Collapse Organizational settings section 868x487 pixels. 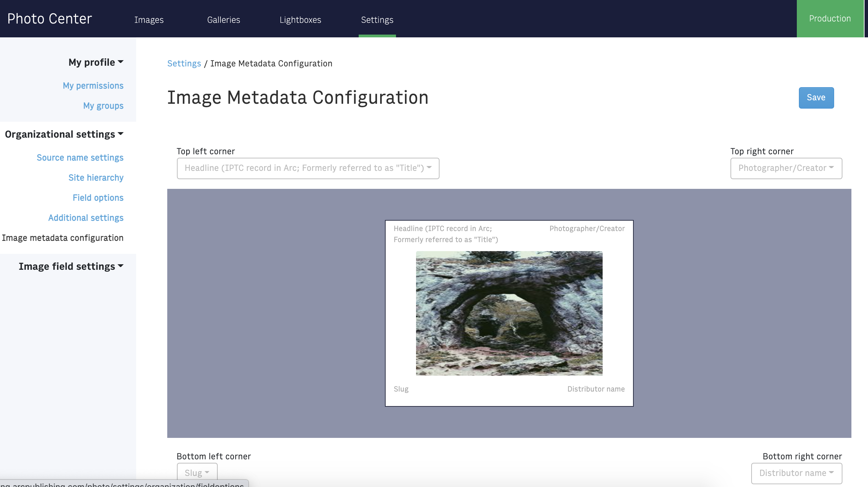coord(64,134)
